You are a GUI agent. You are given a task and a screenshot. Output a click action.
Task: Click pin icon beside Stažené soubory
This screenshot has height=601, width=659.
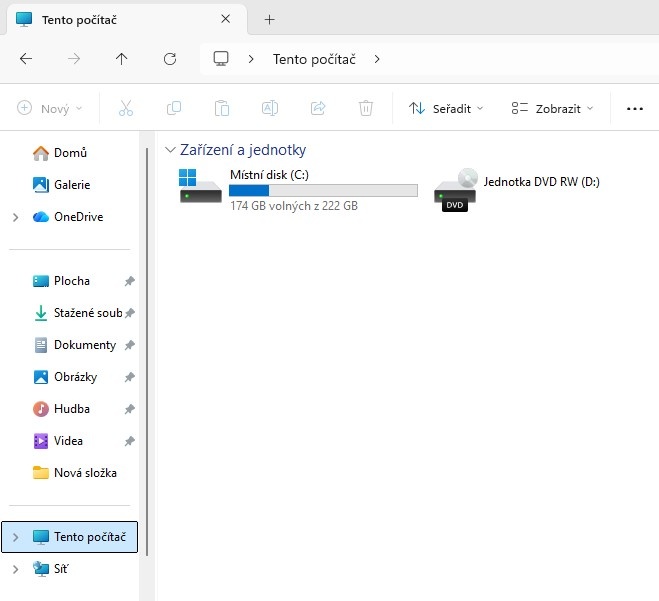(129, 313)
